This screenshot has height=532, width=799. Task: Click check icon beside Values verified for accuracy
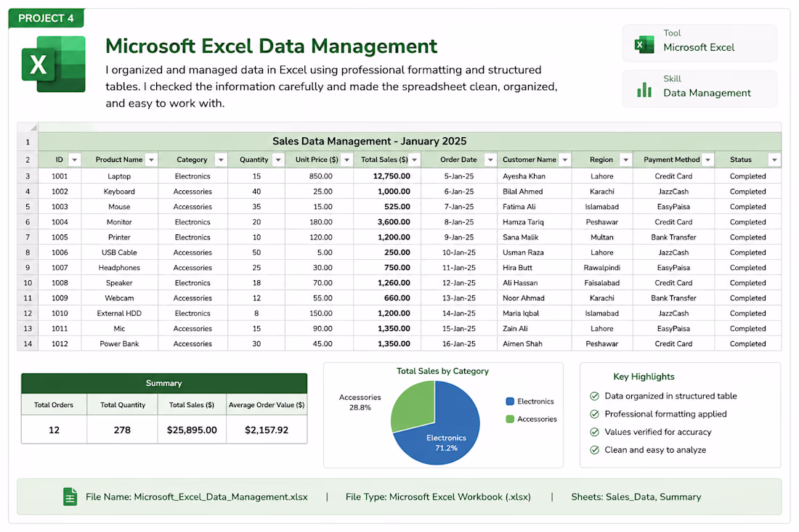[594, 432]
